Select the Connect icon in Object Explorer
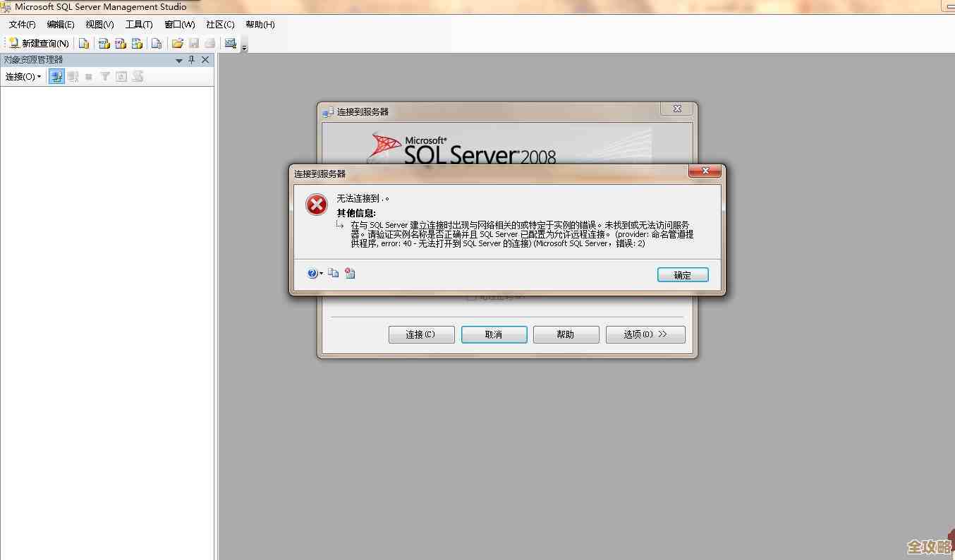 tap(56, 76)
